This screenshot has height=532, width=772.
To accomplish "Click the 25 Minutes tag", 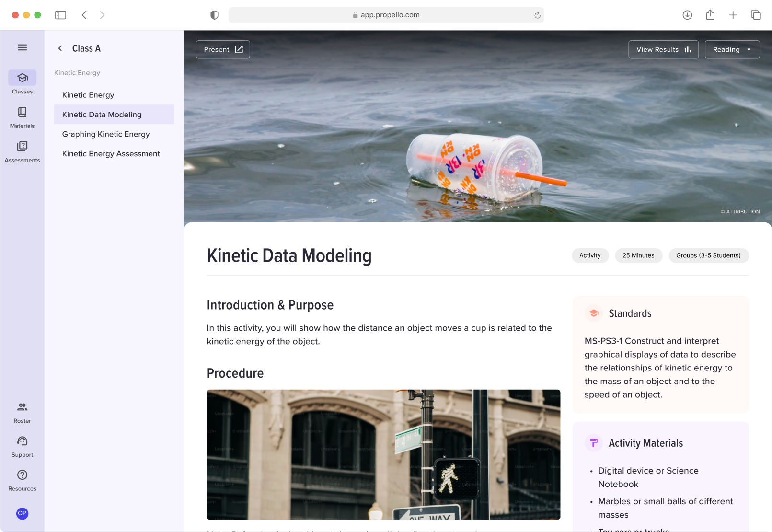I will point(638,255).
